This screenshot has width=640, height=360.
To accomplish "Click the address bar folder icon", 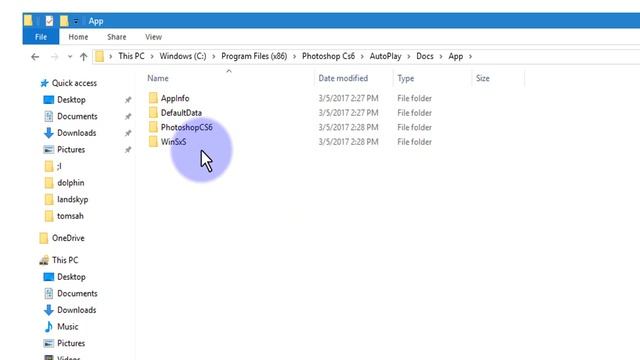I will tap(99, 56).
